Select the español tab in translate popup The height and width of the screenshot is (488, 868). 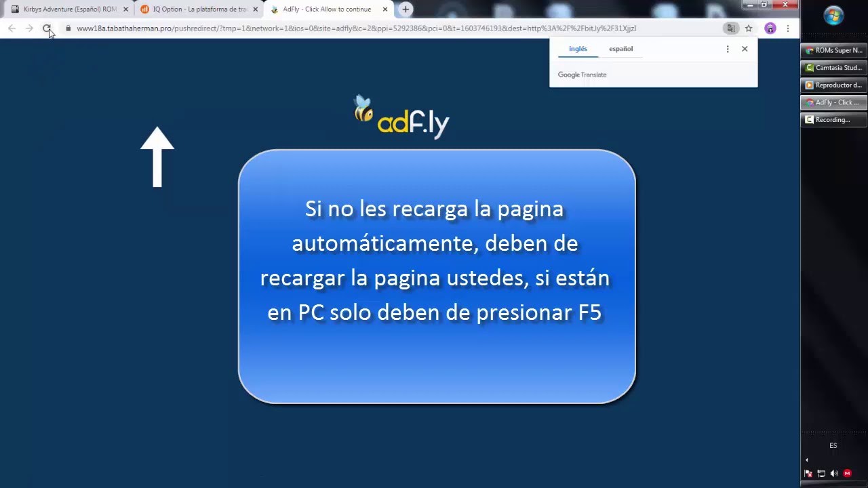(x=620, y=49)
